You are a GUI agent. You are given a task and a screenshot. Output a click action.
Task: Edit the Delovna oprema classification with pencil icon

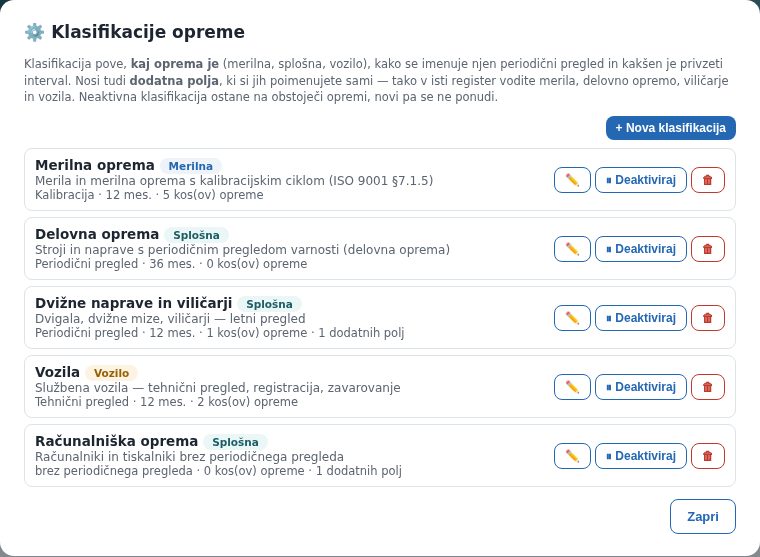coord(572,249)
